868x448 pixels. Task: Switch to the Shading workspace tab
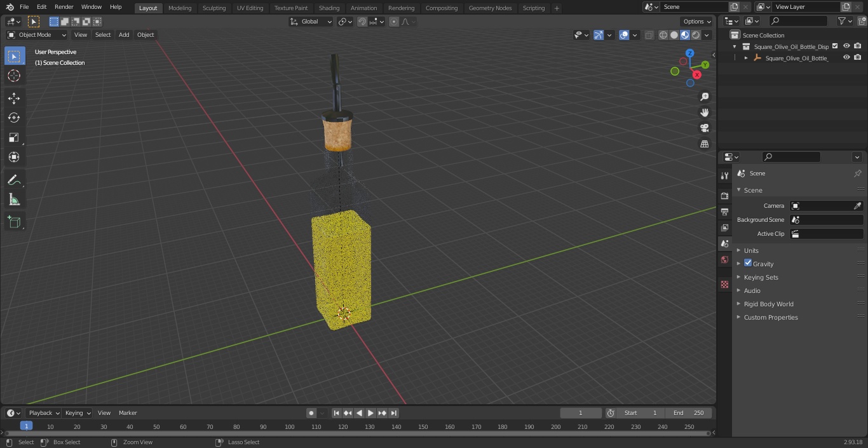click(329, 8)
